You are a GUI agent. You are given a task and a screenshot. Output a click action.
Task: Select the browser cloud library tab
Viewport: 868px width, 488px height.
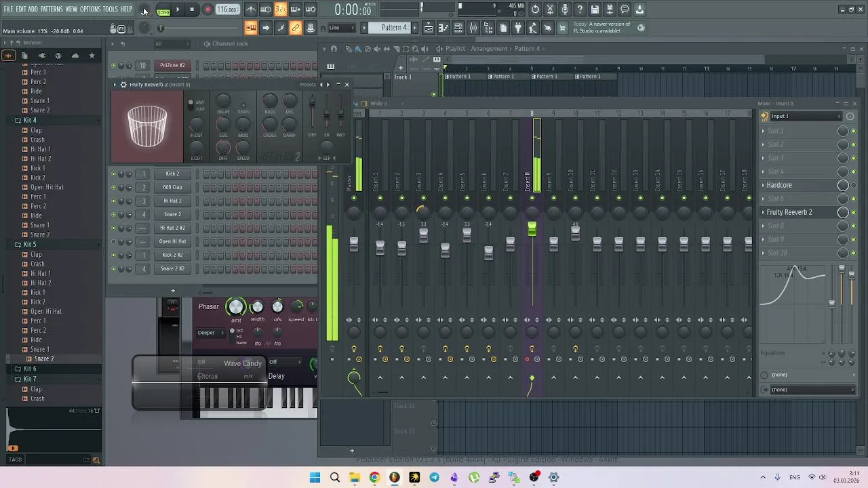coord(75,56)
